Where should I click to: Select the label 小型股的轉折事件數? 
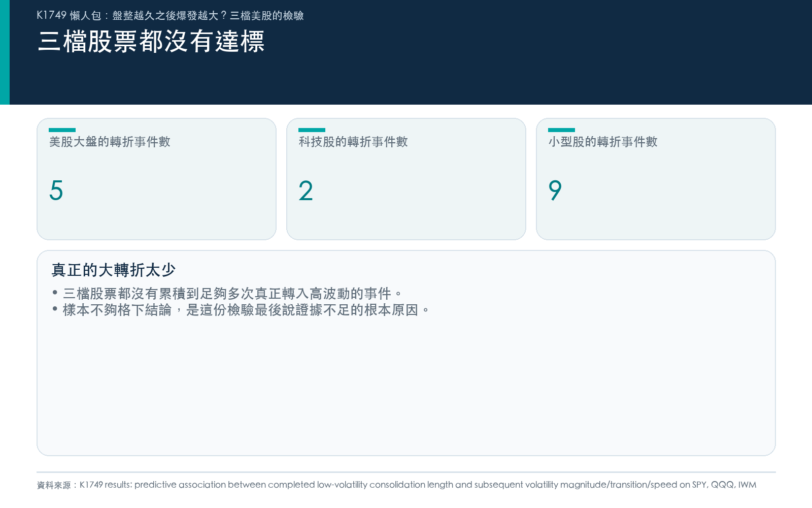coord(603,142)
